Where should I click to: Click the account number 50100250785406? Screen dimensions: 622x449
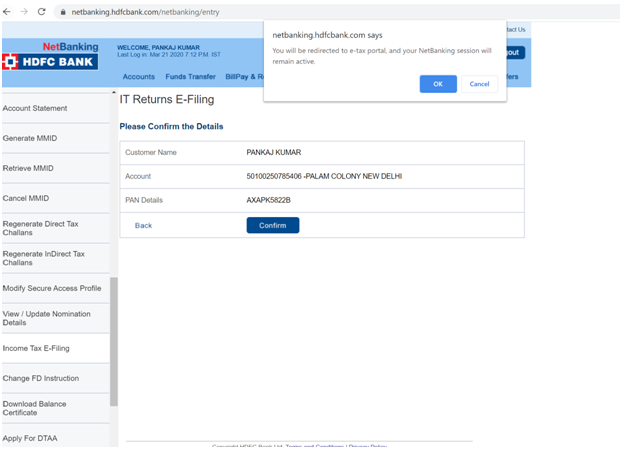click(x=274, y=176)
